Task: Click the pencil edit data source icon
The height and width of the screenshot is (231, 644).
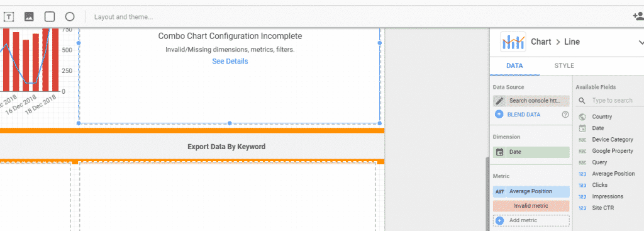Action: click(499, 101)
